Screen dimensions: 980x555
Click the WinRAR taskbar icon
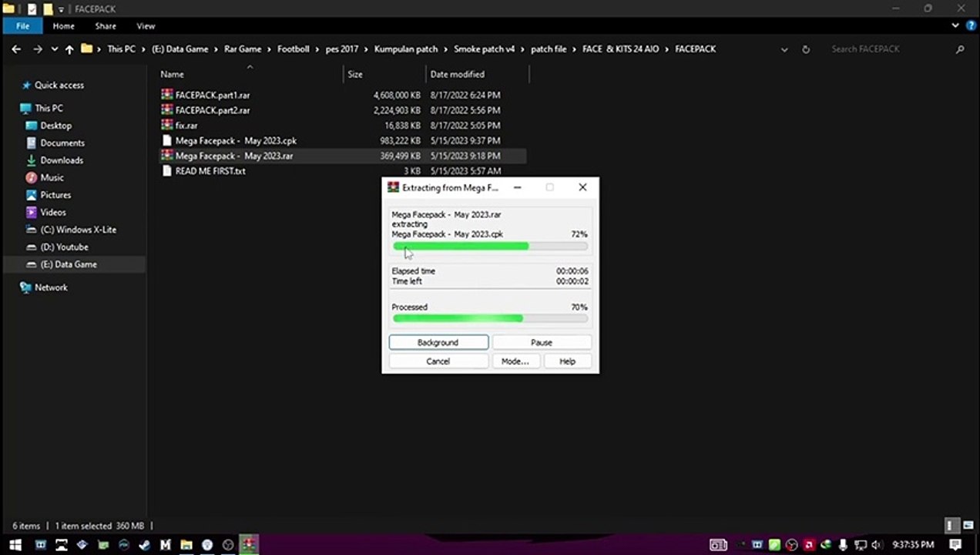pyautogui.click(x=248, y=545)
